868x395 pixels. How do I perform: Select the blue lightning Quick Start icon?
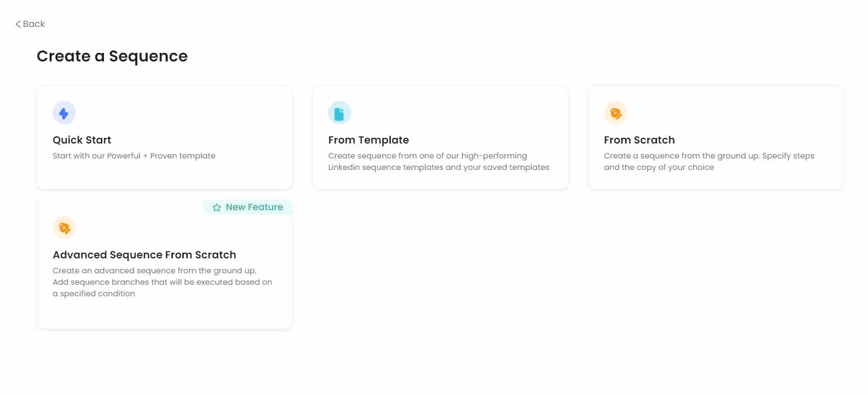(64, 113)
